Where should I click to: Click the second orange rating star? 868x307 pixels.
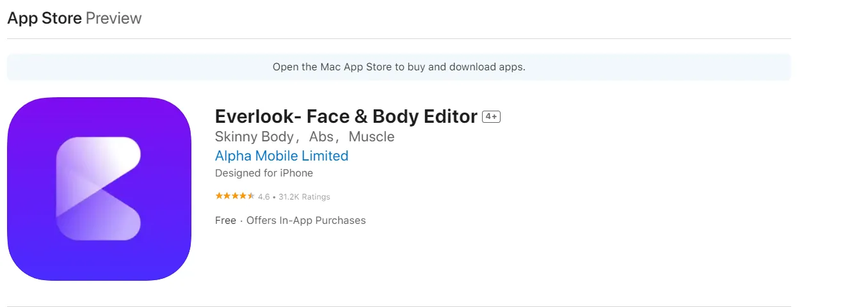click(x=227, y=196)
